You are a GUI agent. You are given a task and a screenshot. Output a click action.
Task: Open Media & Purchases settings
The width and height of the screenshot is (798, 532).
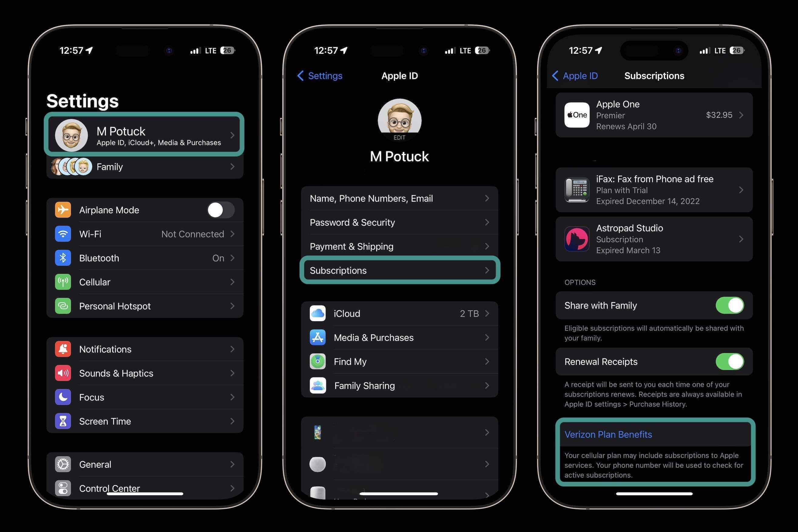tap(399, 337)
